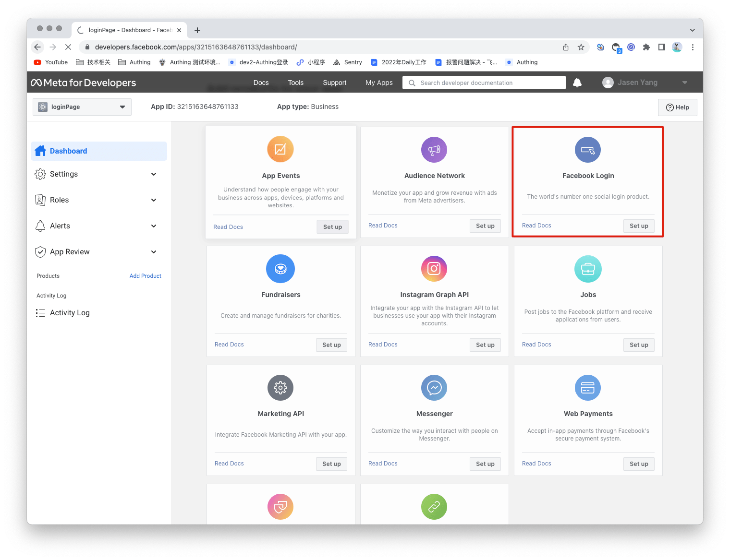Bookmark page with the star icon
Viewport: 730px width, 560px height.
(581, 47)
